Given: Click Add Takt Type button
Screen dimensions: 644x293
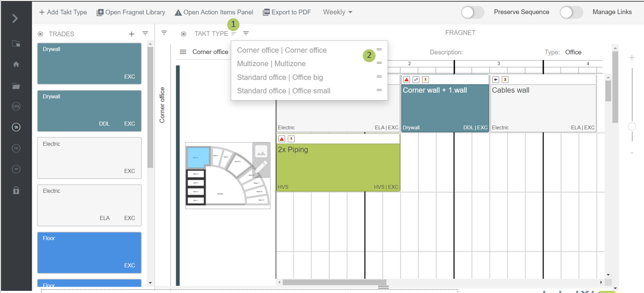Looking at the screenshot, I should pyautogui.click(x=63, y=12).
